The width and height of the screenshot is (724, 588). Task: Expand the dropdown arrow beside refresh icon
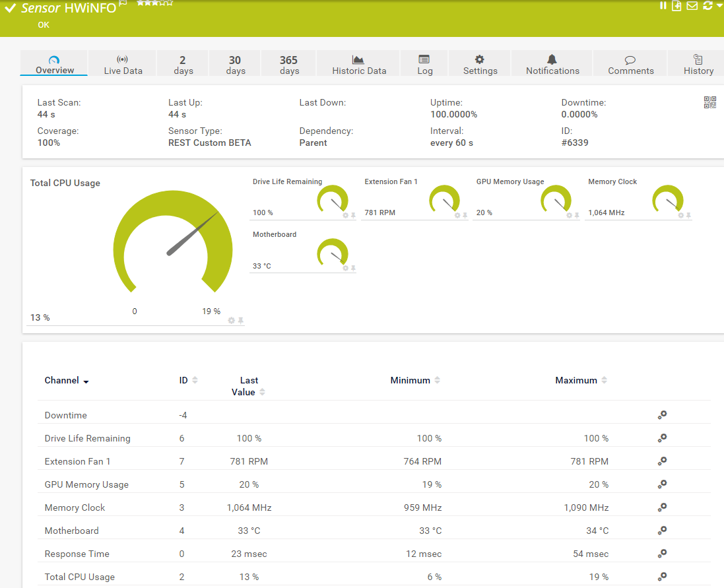tap(719, 6)
